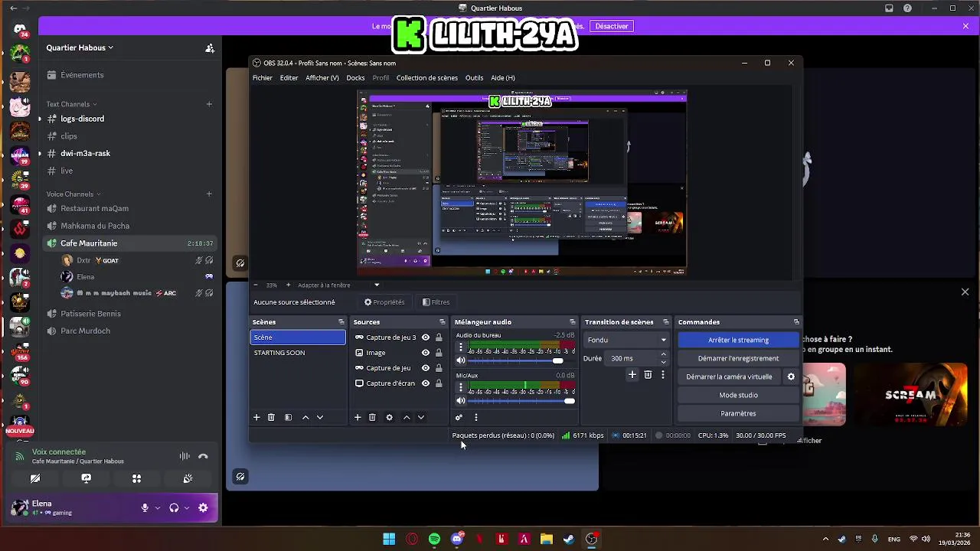Mute the Mic/Aux speaker

click(x=461, y=401)
